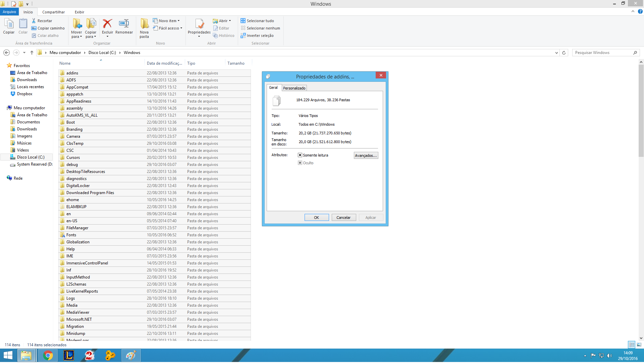
Task: Click the vertical scrollbar thumb of the Explorer window
Action: pyautogui.click(x=641, y=111)
